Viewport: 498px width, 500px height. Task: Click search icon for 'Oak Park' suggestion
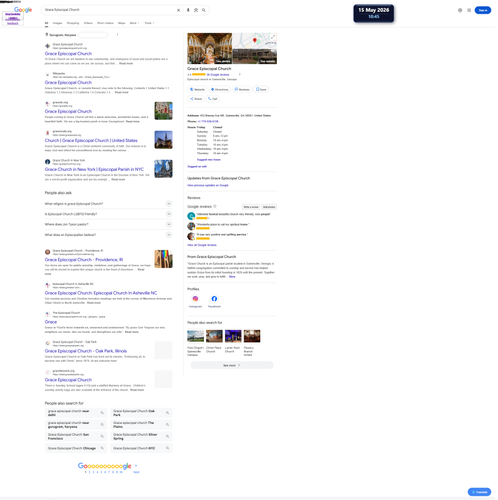[x=168, y=413]
